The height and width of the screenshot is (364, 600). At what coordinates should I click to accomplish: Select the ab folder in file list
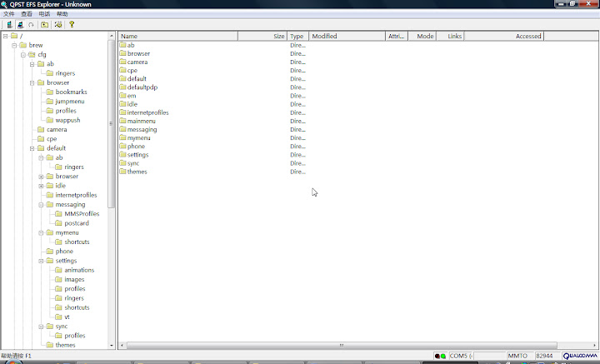131,45
